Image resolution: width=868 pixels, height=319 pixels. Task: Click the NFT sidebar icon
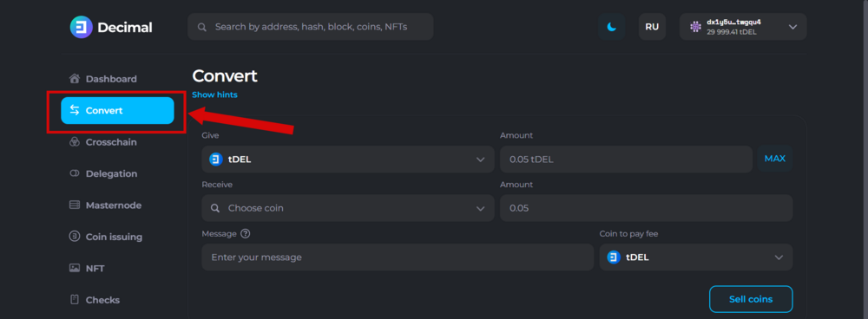point(74,268)
